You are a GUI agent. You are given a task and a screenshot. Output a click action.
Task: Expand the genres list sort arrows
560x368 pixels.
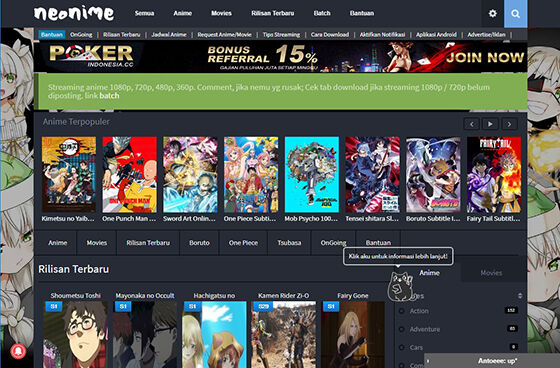click(520, 296)
